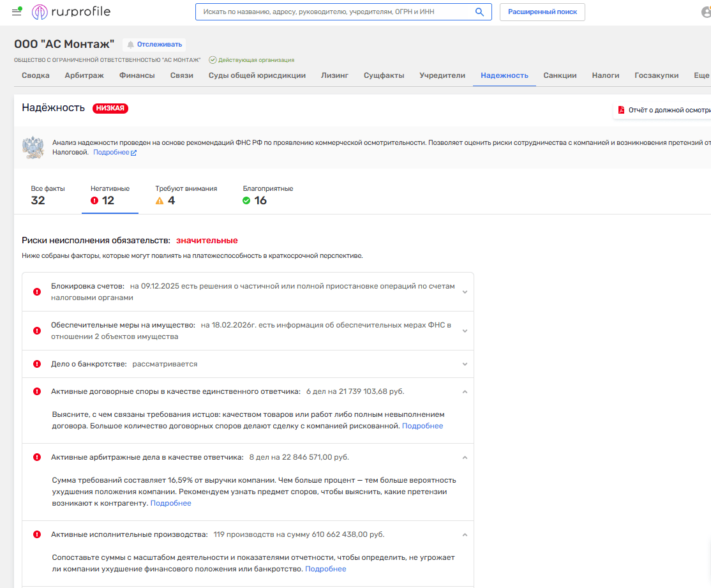
Task: Switch to the Арбитраж tab
Action: point(84,75)
